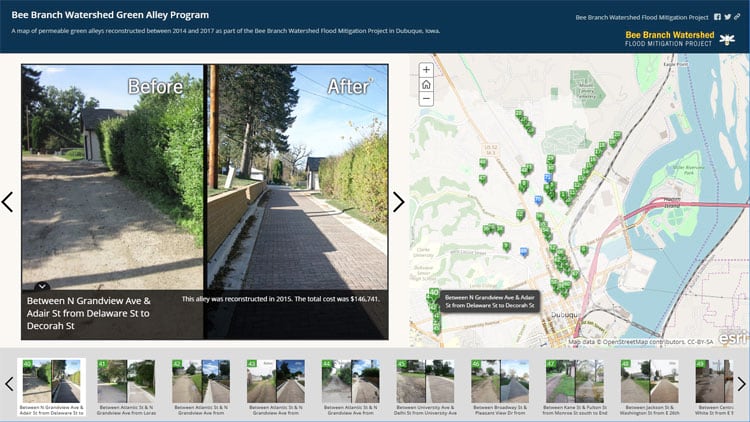The image size is (750, 422).
Task: Click the bee logo icon in the header
Action: click(728, 39)
